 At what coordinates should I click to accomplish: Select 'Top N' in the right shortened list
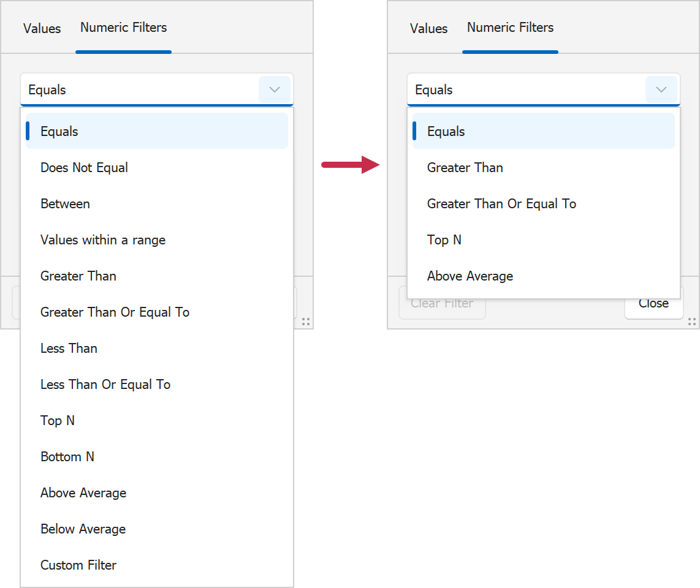click(x=444, y=240)
